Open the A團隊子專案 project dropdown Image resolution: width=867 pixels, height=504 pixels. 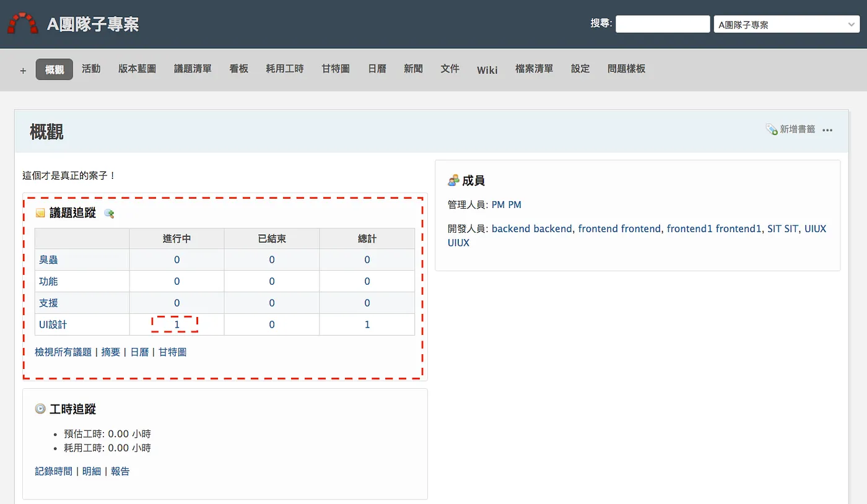pos(786,25)
